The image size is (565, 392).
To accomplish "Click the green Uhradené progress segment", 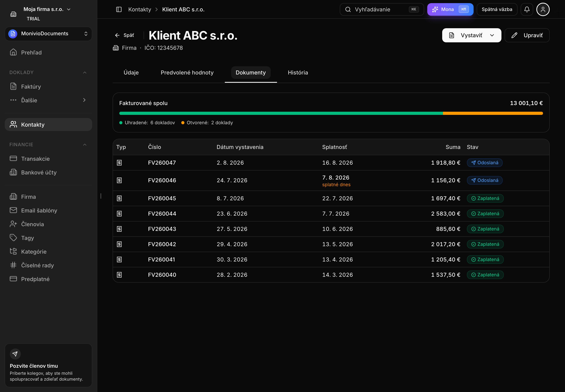I will pyautogui.click(x=281, y=113).
